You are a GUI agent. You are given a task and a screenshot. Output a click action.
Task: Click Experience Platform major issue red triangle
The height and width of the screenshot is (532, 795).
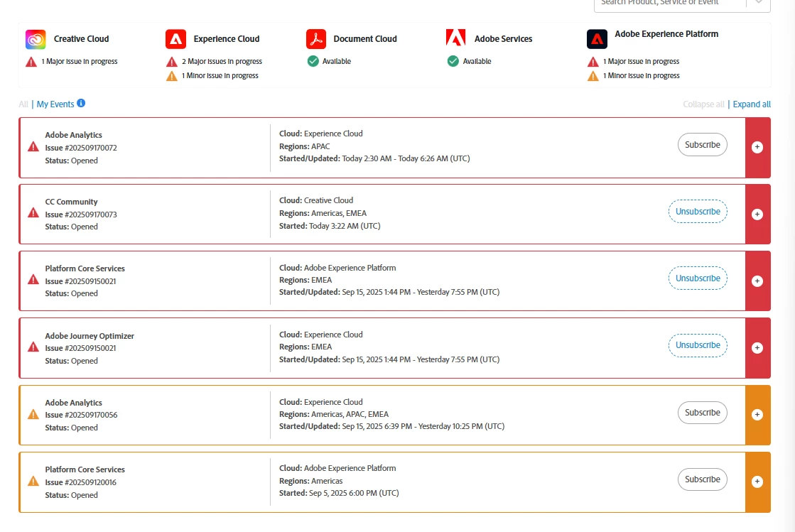coord(593,62)
